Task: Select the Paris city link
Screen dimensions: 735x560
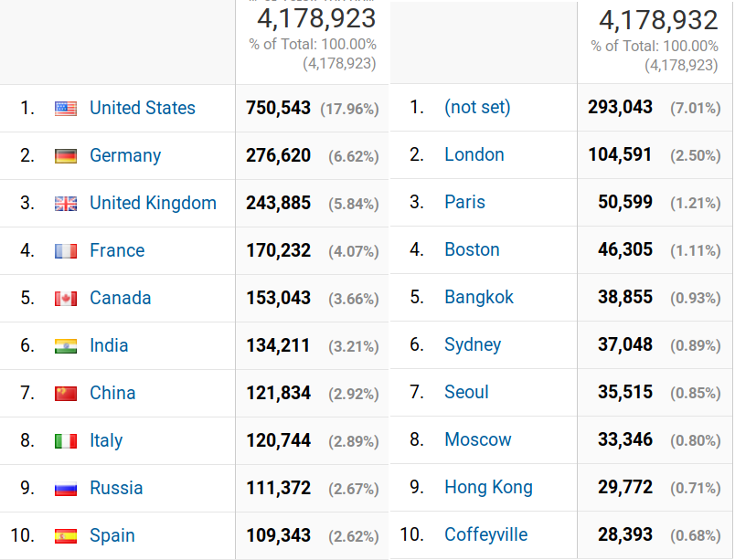Action: 464,202
